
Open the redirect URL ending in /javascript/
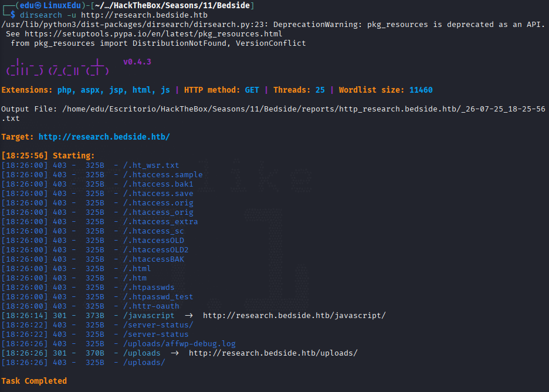[294, 316]
